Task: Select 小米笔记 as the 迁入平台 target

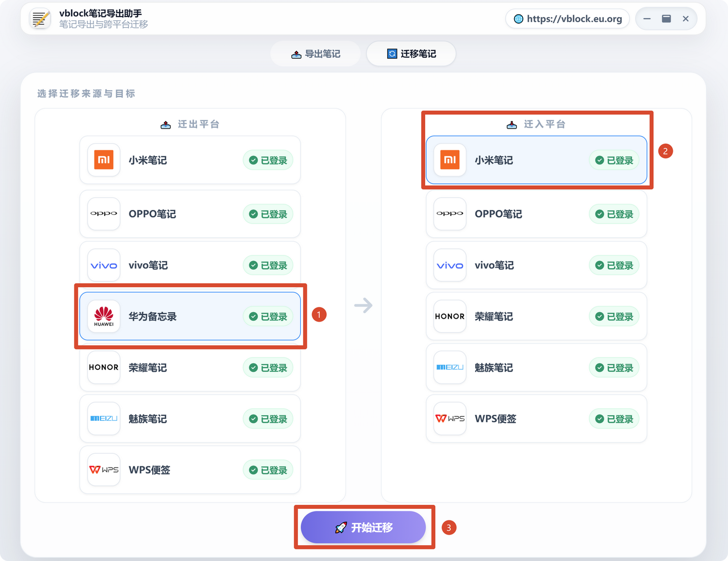Action: (x=536, y=160)
